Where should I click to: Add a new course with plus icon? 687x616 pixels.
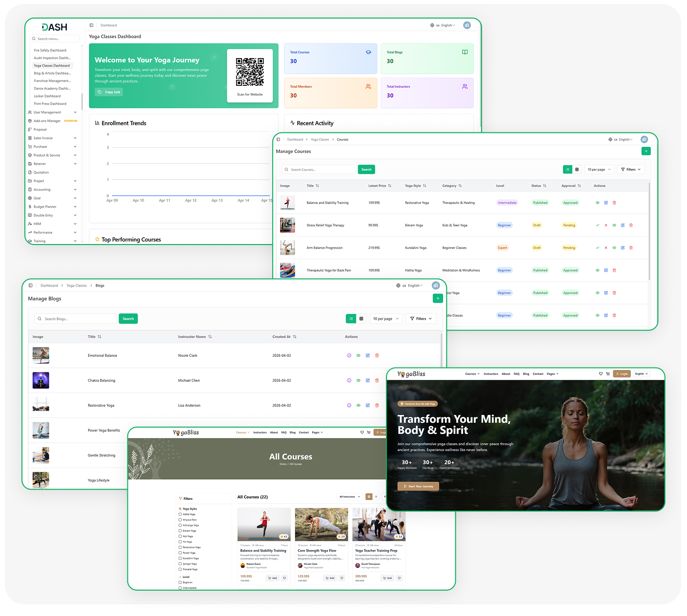pyautogui.click(x=646, y=151)
